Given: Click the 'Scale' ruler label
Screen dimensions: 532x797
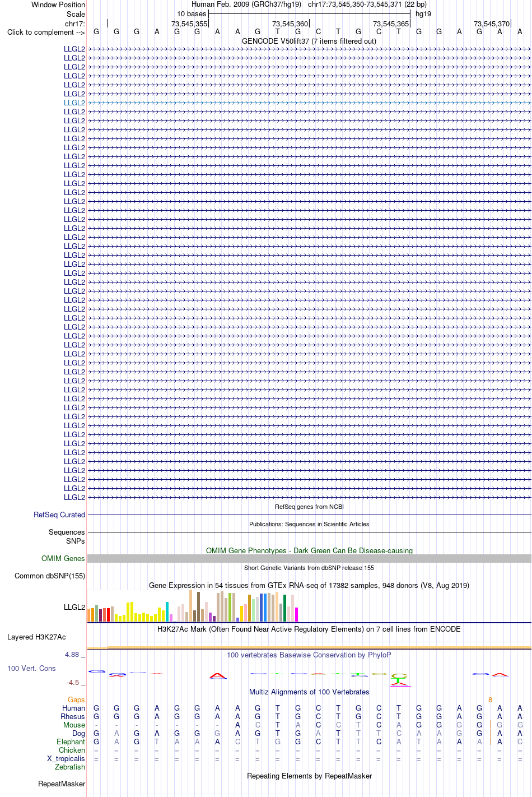Looking at the screenshot, I should [76, 14].
